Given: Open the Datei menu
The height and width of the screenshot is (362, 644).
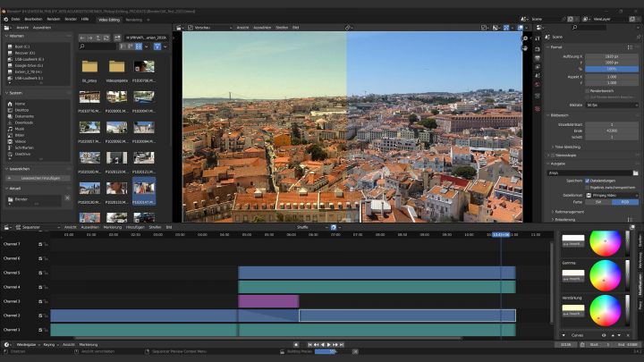Looking at the screenshot, I should click(x=15, y=20).
